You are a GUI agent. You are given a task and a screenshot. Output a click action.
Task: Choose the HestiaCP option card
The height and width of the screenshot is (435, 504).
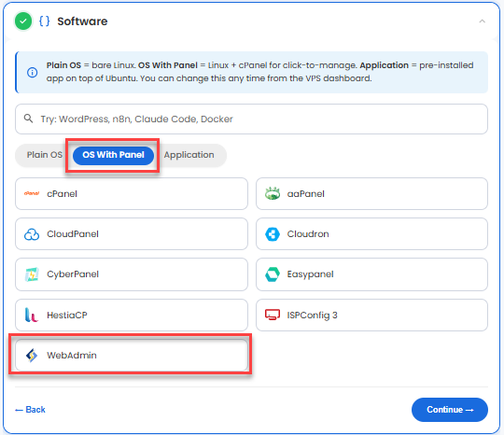[132, 316]
